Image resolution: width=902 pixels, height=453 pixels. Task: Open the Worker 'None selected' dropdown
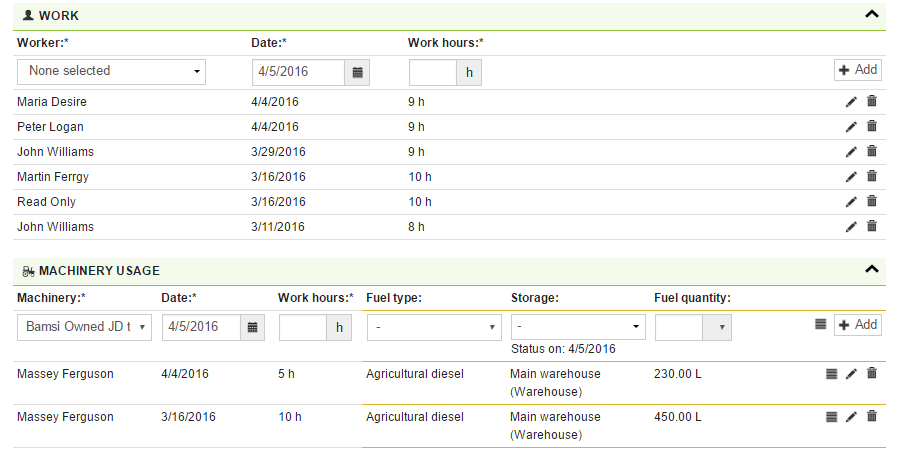point(112,71)
